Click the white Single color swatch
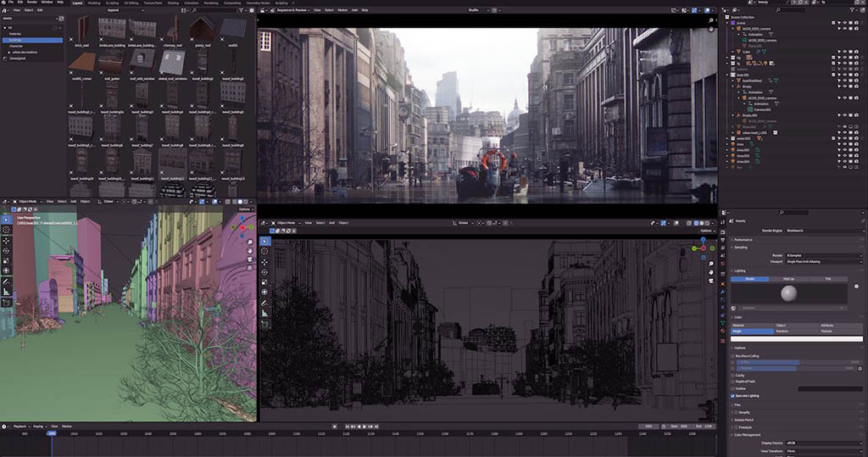The height and width of the screenshot is (457, 868). (797, 338)
